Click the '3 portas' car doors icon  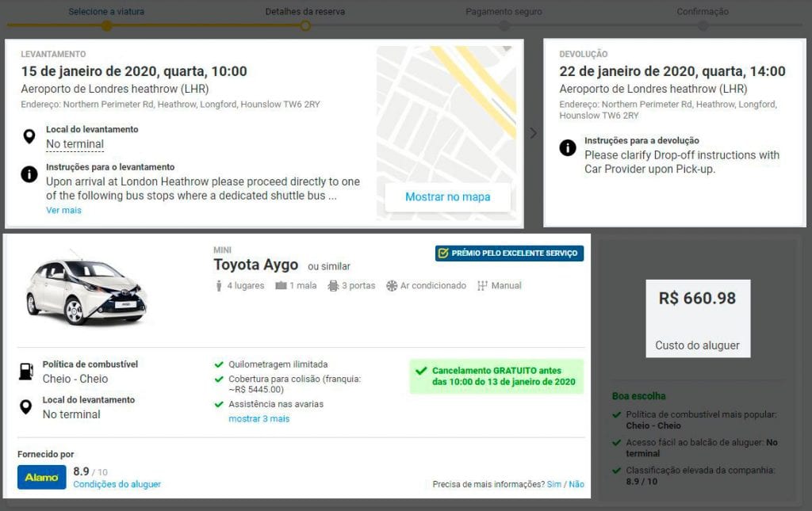(333, 285)
